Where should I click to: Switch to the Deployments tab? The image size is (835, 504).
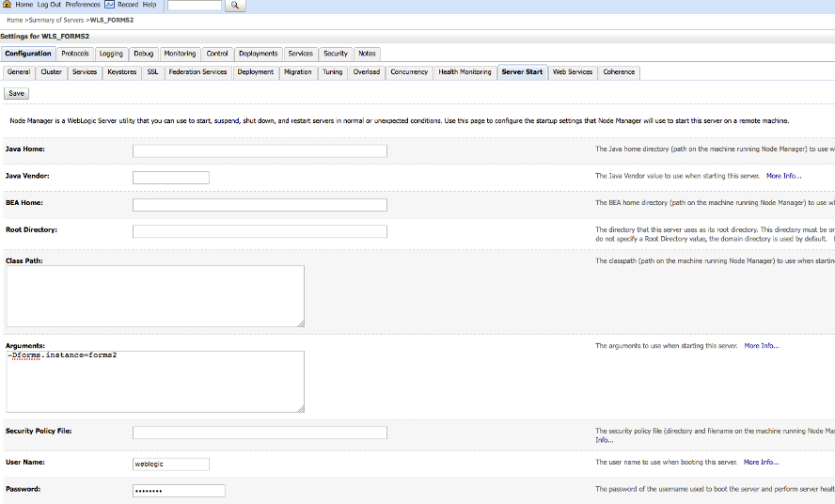(x=259, y=54)
